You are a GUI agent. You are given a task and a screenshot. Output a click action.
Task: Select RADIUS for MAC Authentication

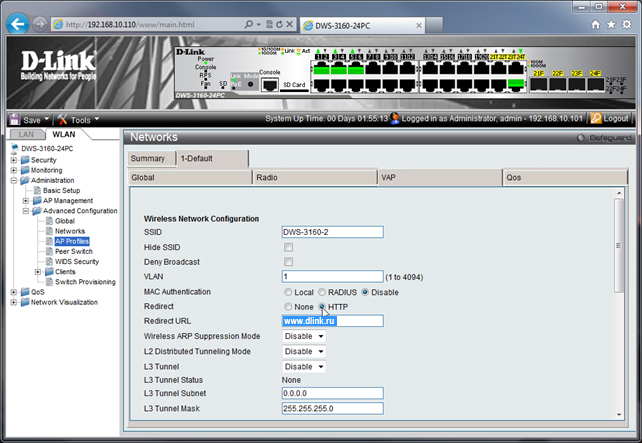pos(322,291)
